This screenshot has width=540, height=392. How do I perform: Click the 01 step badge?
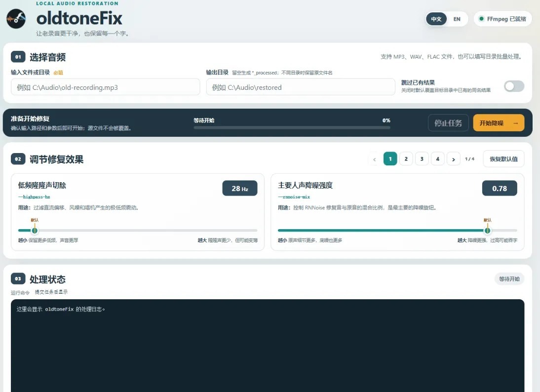pos(18,57)
